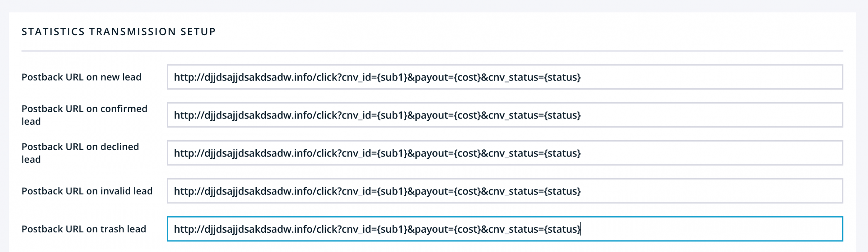Click the 'Postback URL on trash lead' label
Image resolution: width=868 pixels, height=252 pixels.
tap(84, 229)
